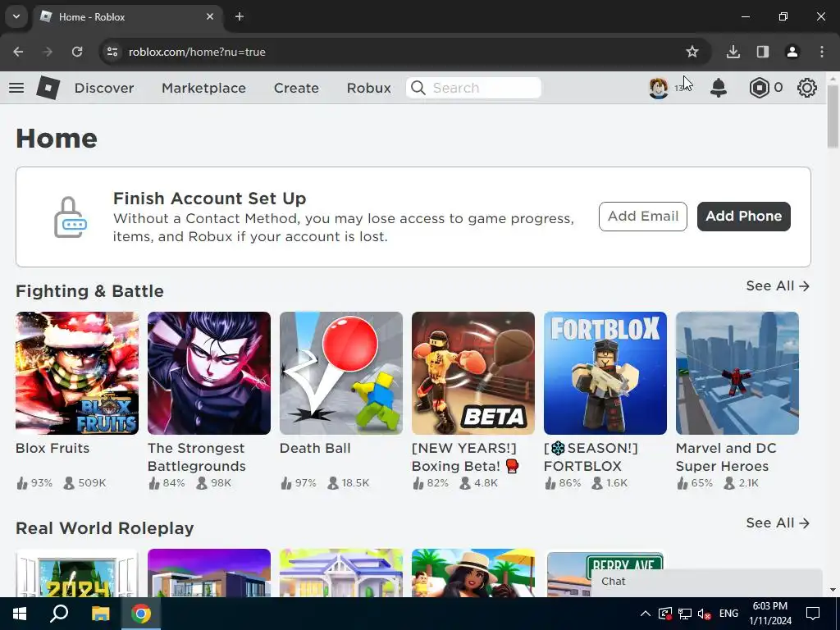840x630 pixels.
Task: Open the Boxing Beta game thumbnail
Action: pos(473,373)
